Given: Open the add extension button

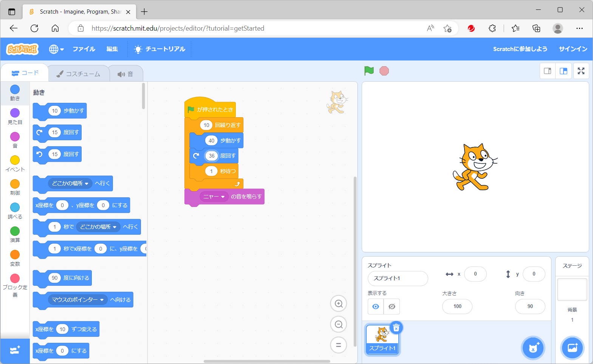Looking at the screenshot, I should click(15, 350).
